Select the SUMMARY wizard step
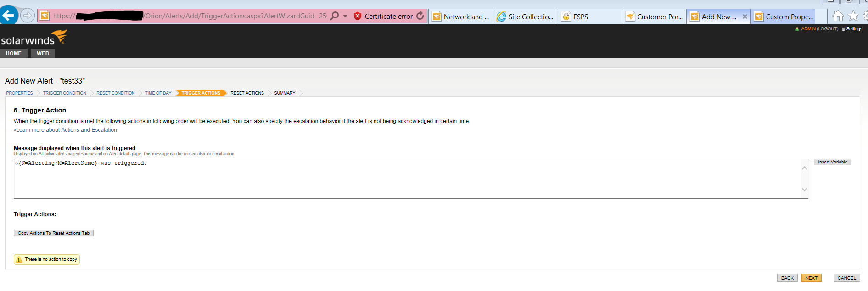This screenshot has height=291, width=868. (x=285, y=93)
